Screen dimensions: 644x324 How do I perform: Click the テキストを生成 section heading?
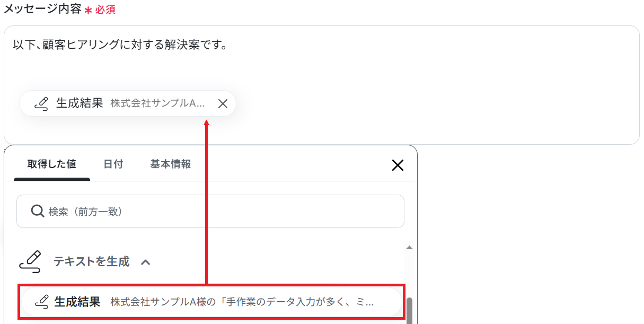pyautogui.click(x=91, y=261)
